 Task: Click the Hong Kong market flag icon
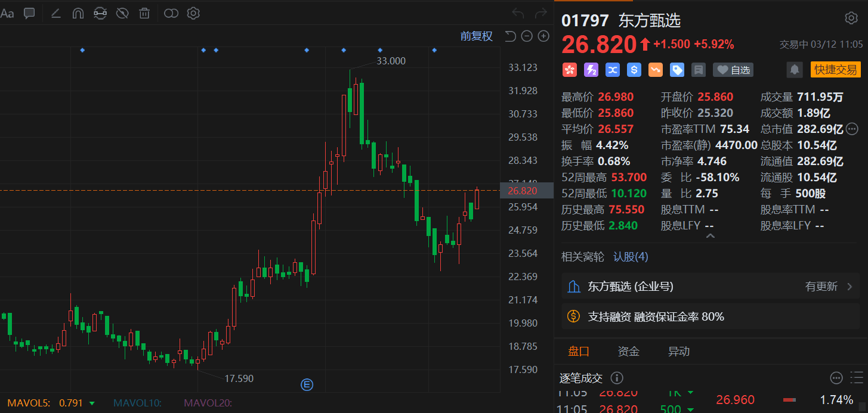coord(570,70)
